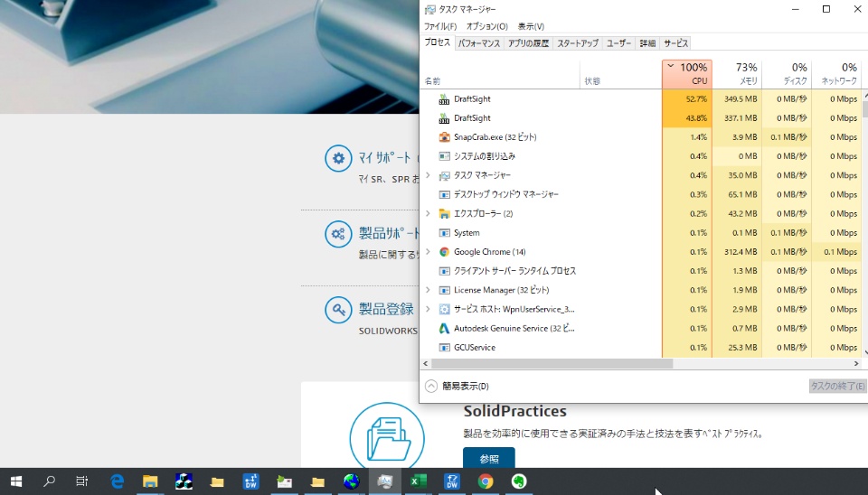Switch to the アプリの履歴 tab
This screenshot has height=495, width=868.
[529, 43]
